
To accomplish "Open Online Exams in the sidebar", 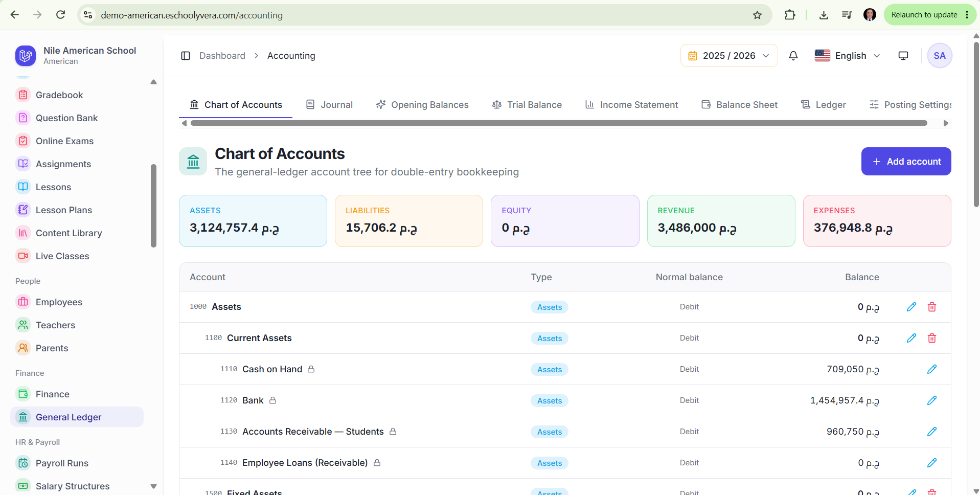I will pyautogui.click(x=77, y=141).
